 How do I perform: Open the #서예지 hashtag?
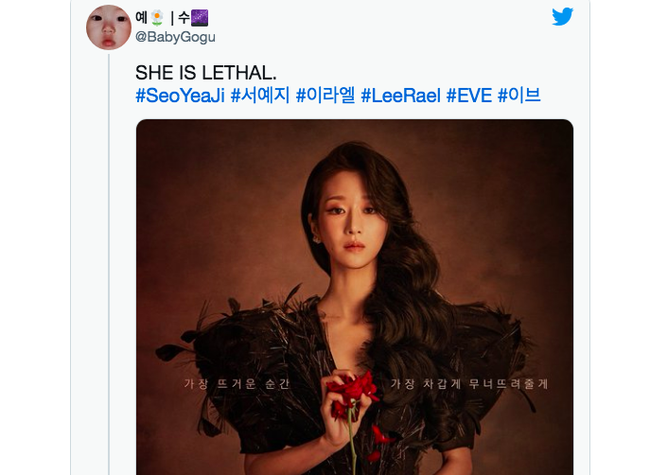260,95
